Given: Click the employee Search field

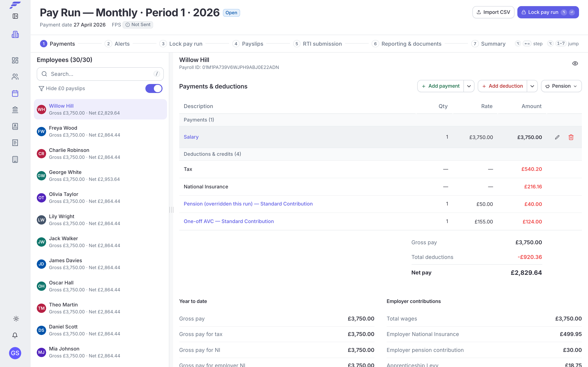Looking at the screenshot, I should [100, 74].
